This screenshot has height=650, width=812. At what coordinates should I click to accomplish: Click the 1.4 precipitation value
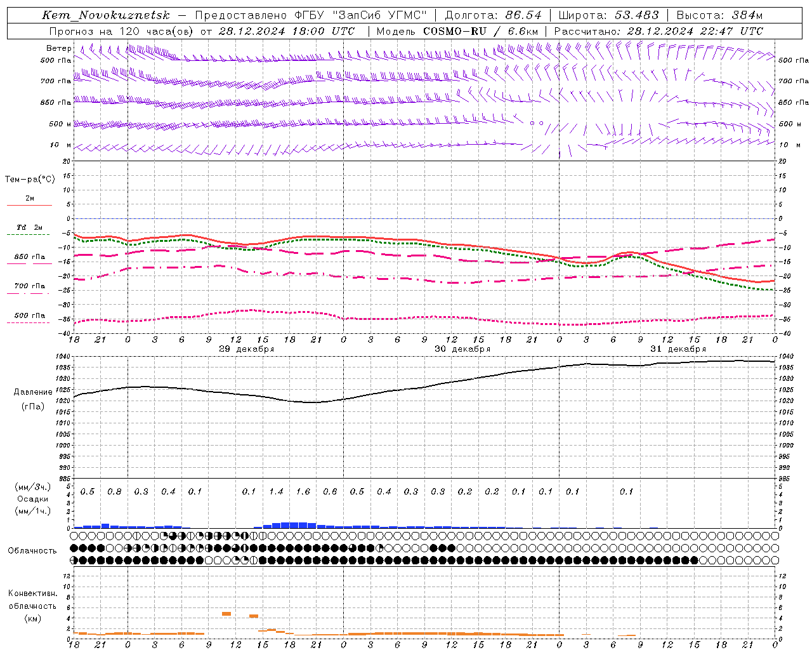[x=276, y=492]
